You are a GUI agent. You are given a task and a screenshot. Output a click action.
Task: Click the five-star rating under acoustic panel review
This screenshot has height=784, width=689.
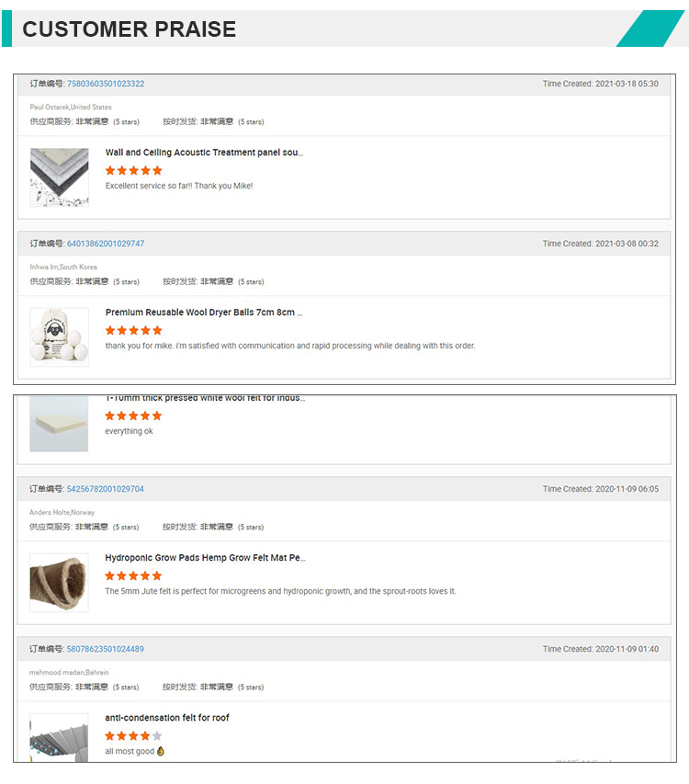133,170
